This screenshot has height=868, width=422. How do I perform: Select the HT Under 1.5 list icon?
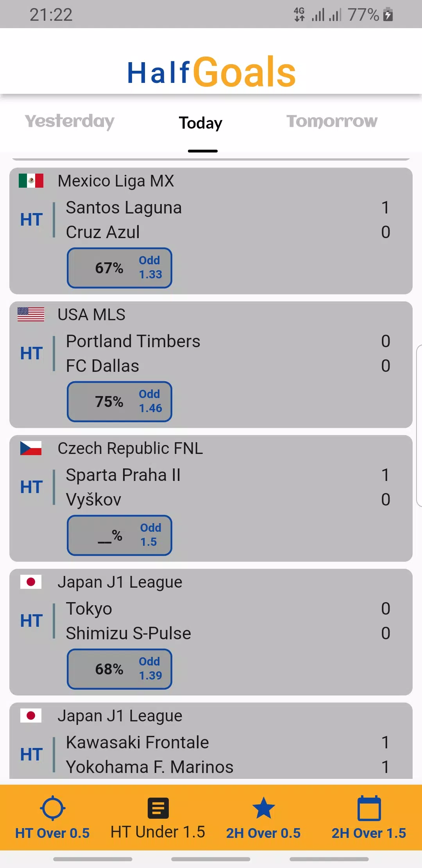(158, 808)
